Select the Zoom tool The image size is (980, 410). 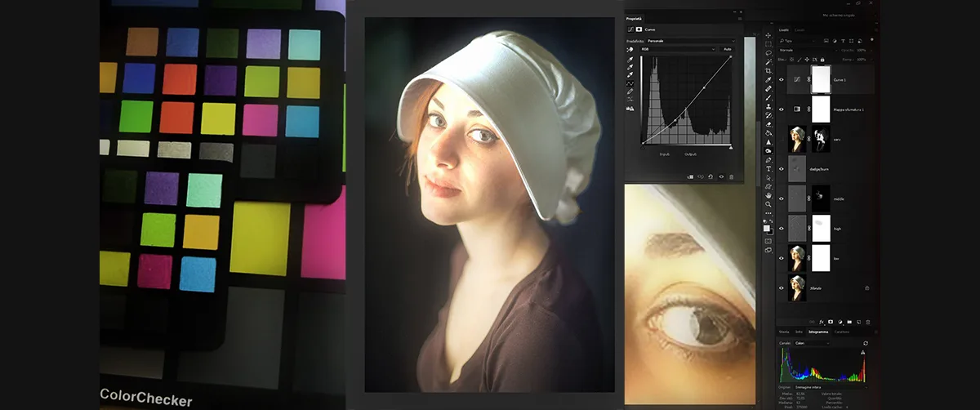click(x=768, y=204)
